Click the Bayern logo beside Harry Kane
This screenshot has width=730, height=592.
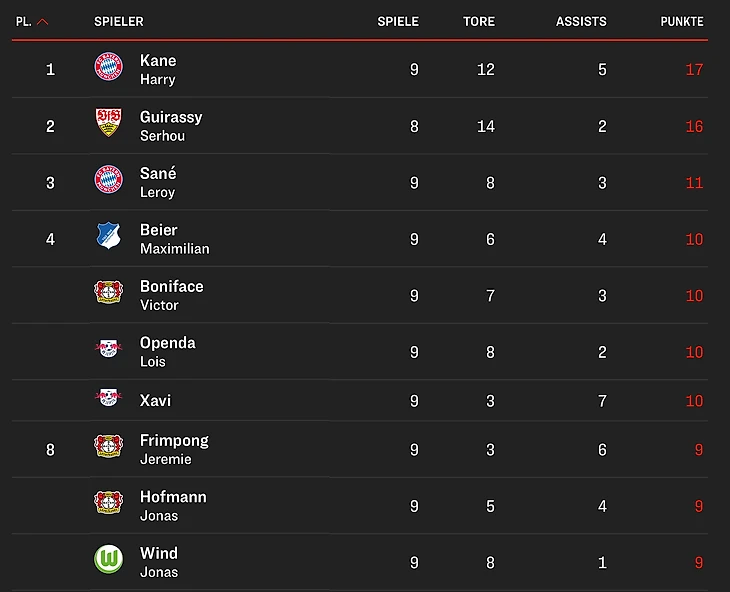point(108,67)
